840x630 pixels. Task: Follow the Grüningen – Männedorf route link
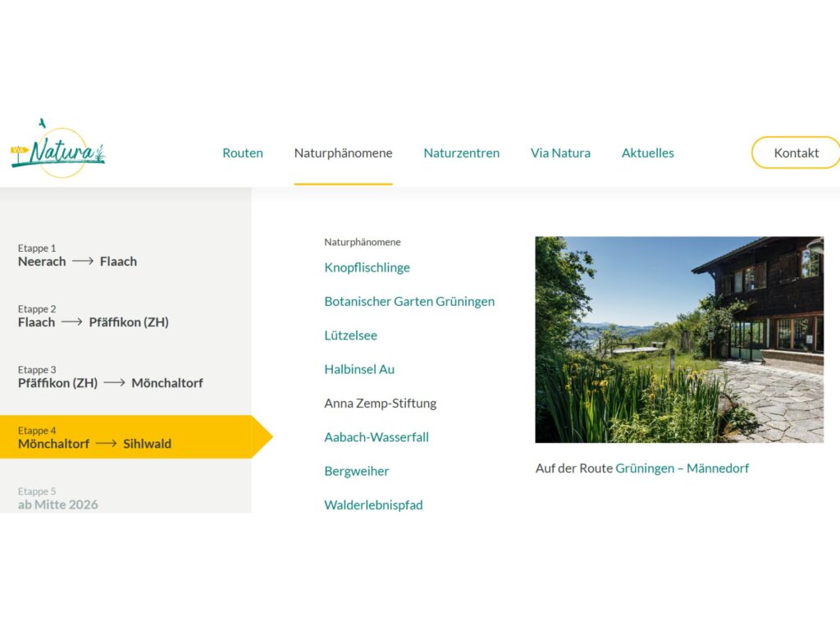682,468
